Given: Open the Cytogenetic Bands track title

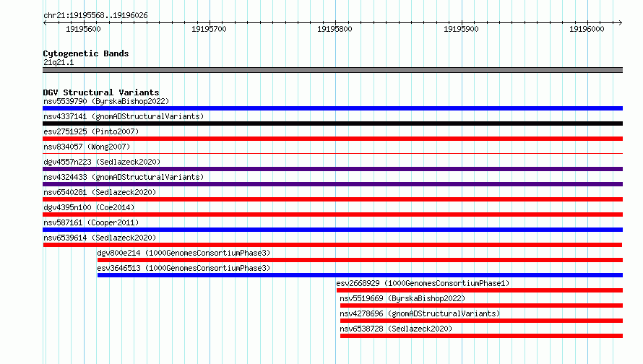Looking at the screenshot, I should point(86,53).
